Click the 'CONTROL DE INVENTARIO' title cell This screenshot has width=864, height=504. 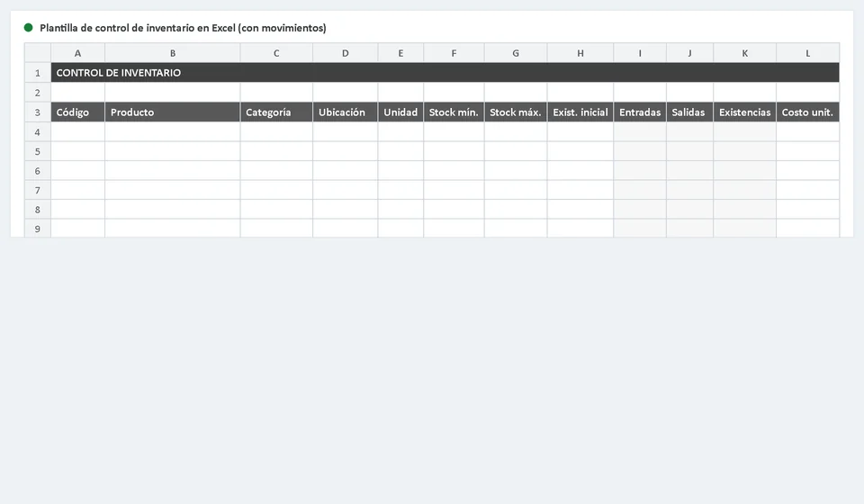[445, 73]
